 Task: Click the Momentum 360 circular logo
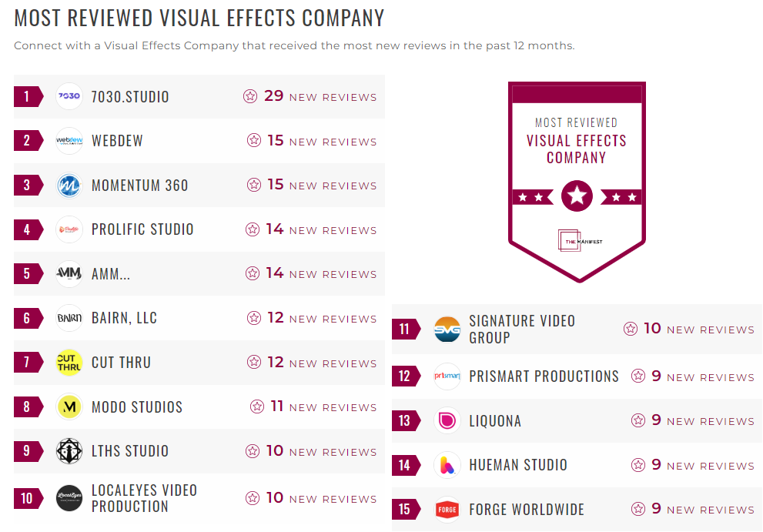69,185
